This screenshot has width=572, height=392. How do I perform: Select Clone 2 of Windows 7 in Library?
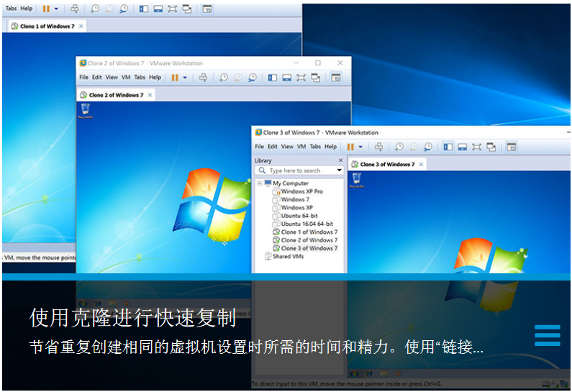click(x=305, y=240)
